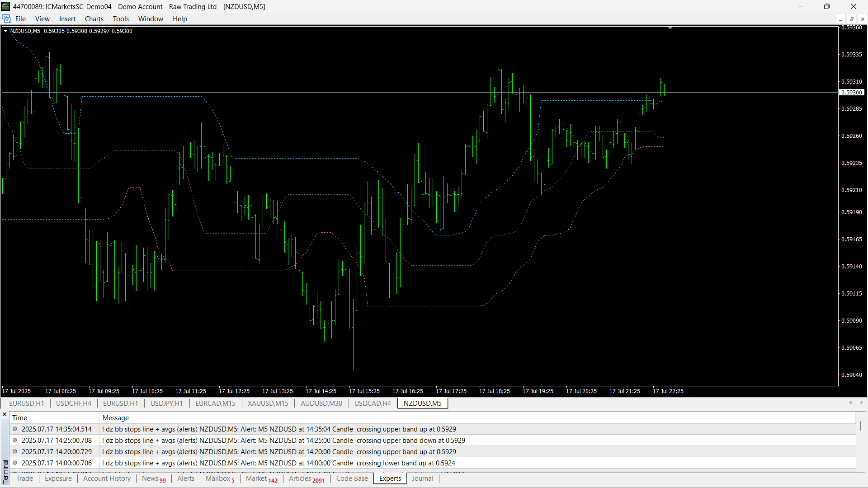The width and height of the screenshot is (868, 488).
Task: Click the 0.59300 current price label
Action: click(852, 92)
